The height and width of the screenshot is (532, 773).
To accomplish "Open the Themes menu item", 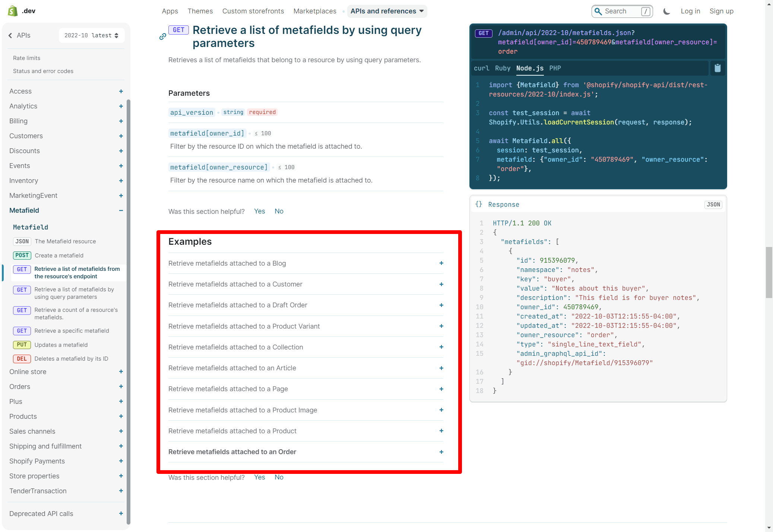I will (x=200, y=11).
